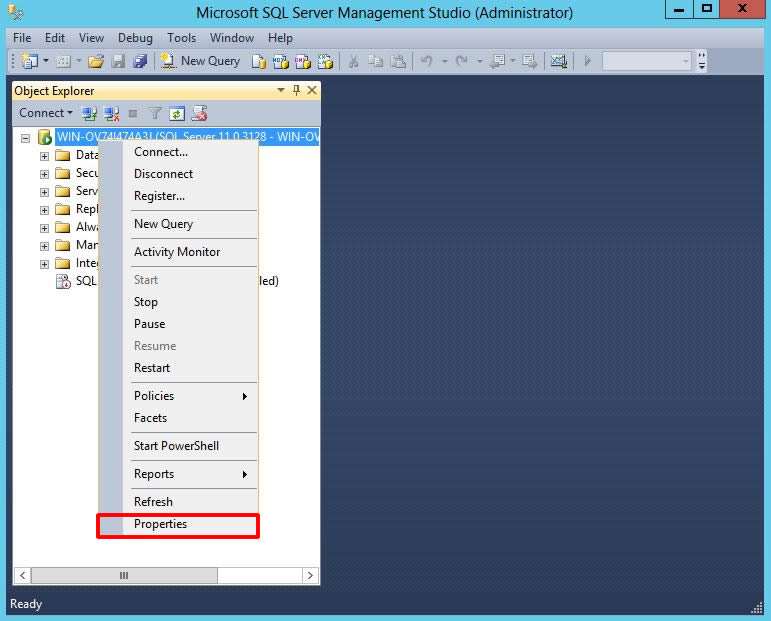Open the Help menu
The height and width of the screenshot is (621, 771).
(x=280, y=38)
